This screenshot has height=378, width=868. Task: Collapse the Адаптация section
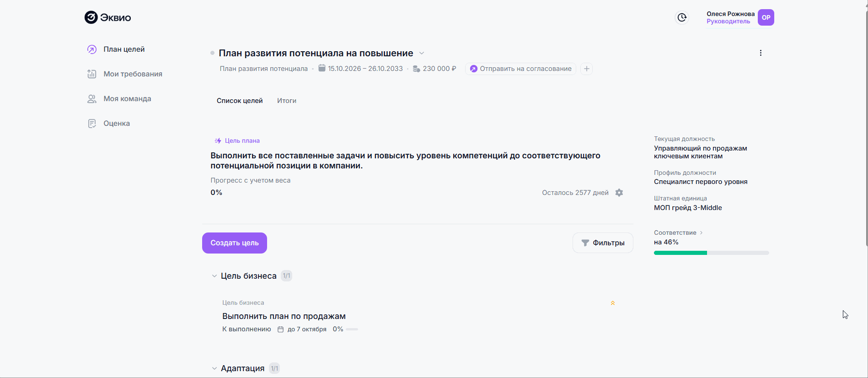click(x=214, y=368)
